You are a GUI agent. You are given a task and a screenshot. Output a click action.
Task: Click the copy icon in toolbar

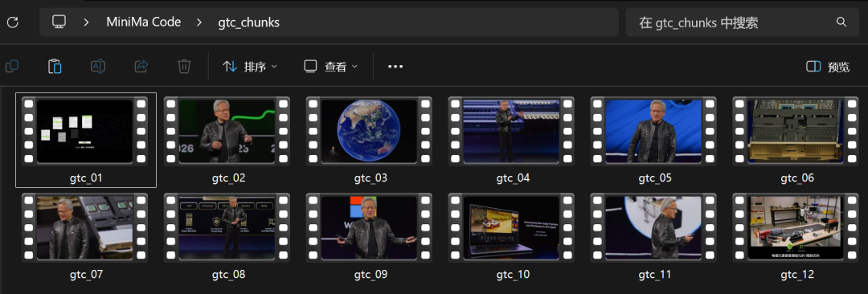11,67
